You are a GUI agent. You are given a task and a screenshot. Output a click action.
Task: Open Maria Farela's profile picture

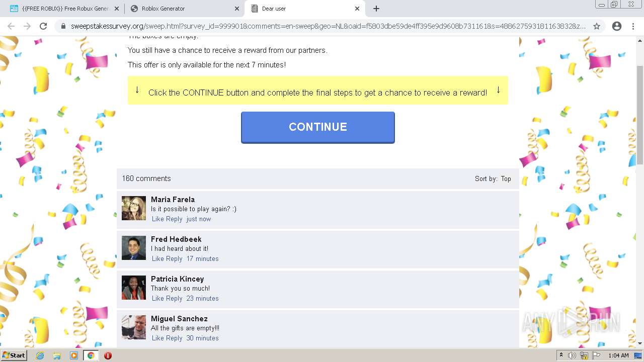pyautogui.click(x=134, y=208)
